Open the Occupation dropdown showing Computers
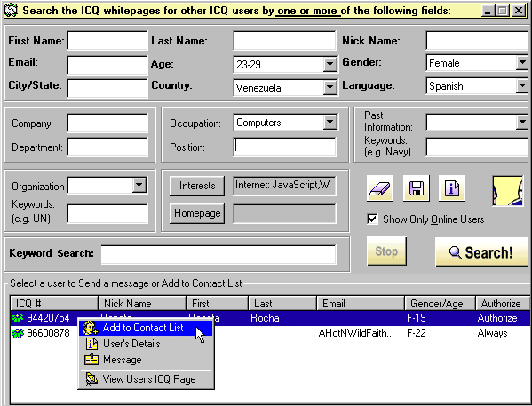 click(330, 123)
